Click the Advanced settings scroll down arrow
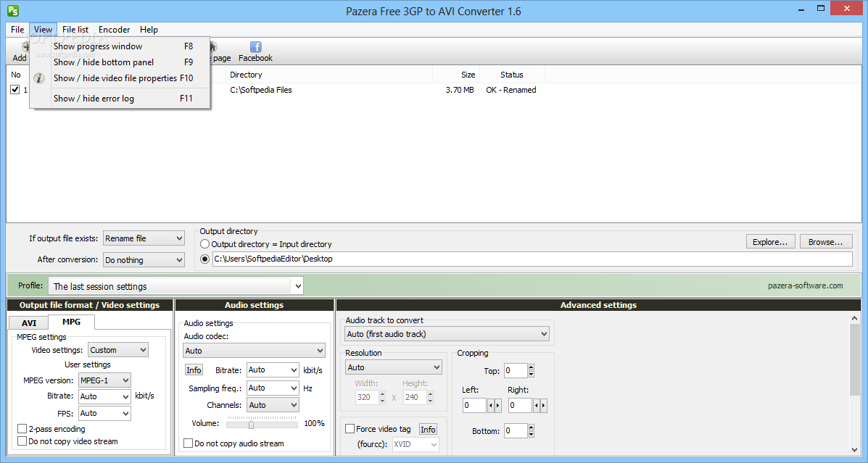 pos(855,449)
